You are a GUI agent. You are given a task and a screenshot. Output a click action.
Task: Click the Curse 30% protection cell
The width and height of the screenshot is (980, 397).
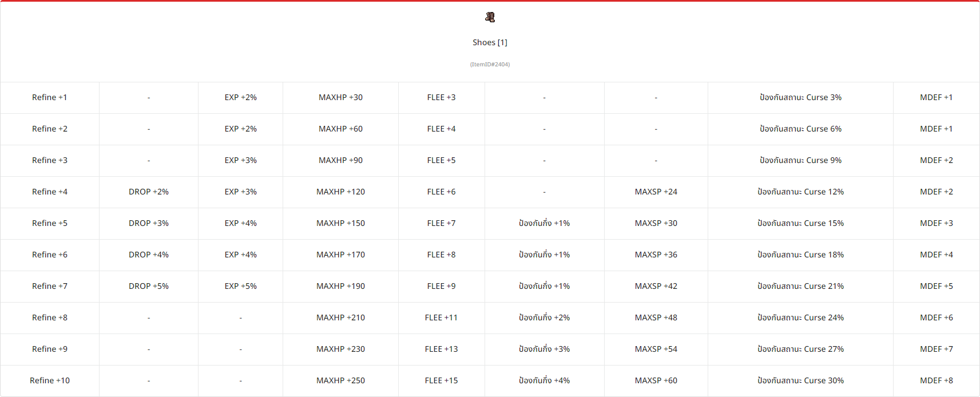click(800, 380)
